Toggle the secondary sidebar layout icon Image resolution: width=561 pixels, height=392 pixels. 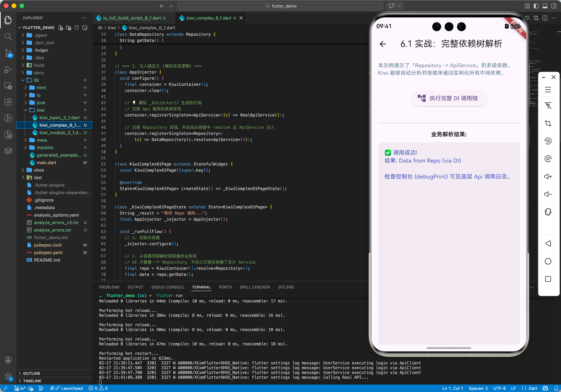[554, 6]
